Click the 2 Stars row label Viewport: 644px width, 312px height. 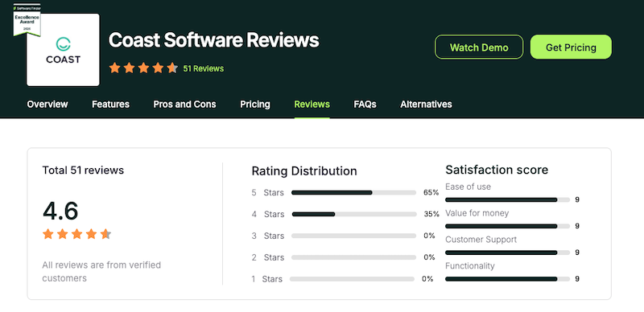pos(268,257)
